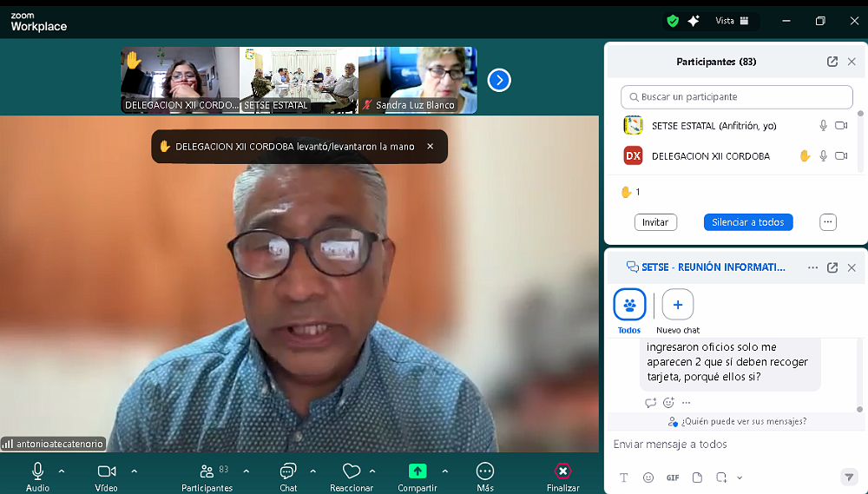Open the Compartir options arrow

click(445, 471)
